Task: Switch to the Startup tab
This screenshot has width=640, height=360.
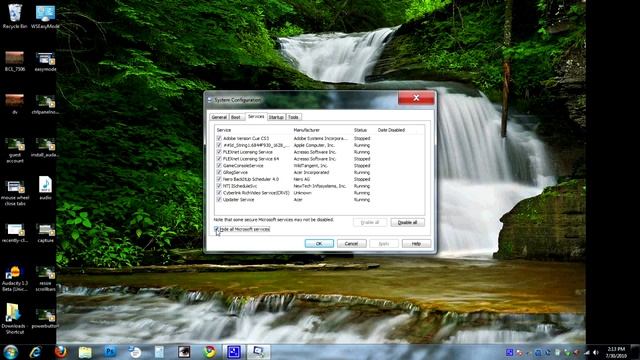Action: [276, 117]
